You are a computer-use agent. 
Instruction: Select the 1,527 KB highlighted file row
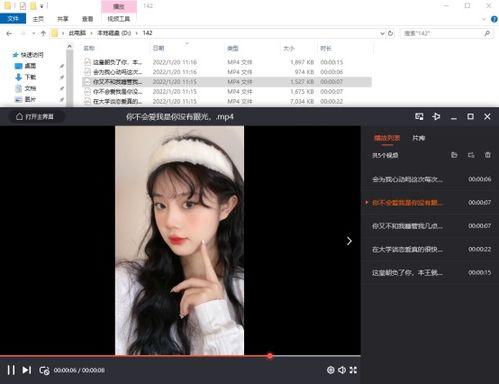(227, 82)
